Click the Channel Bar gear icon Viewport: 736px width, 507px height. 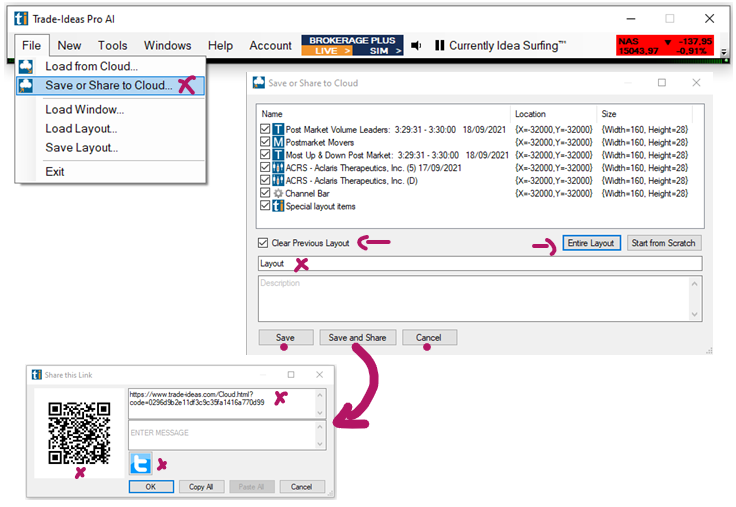(279, 193)
